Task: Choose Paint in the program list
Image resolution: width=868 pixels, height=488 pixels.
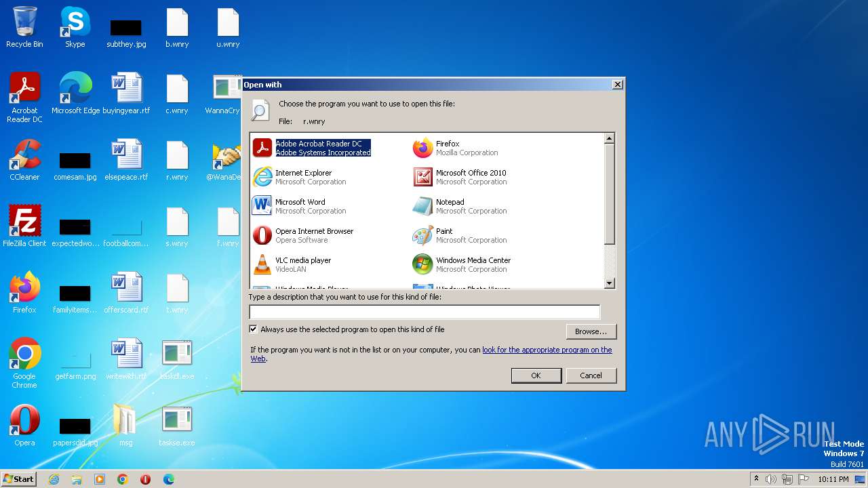Action: tap(460, 235)
